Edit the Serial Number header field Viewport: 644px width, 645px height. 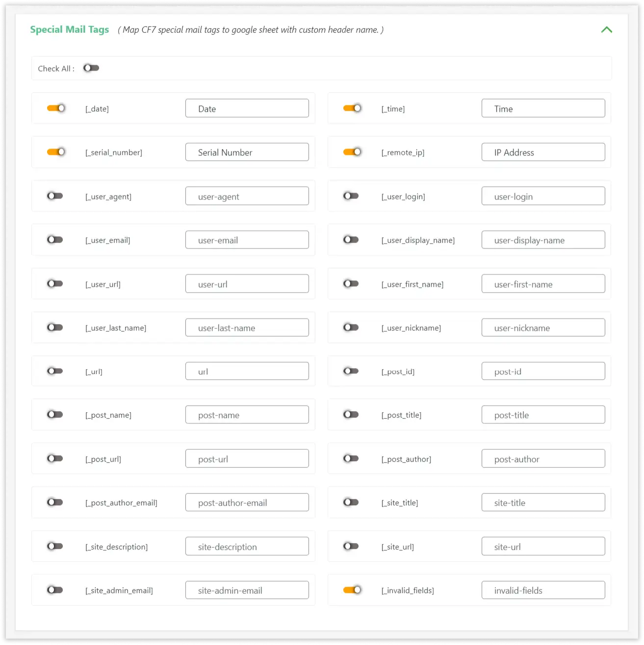click(247, 152)
